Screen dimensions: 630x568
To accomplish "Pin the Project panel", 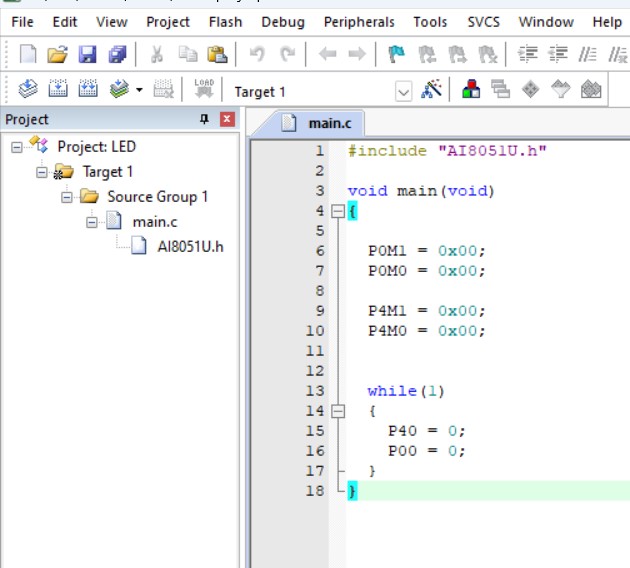I will 204,119.
